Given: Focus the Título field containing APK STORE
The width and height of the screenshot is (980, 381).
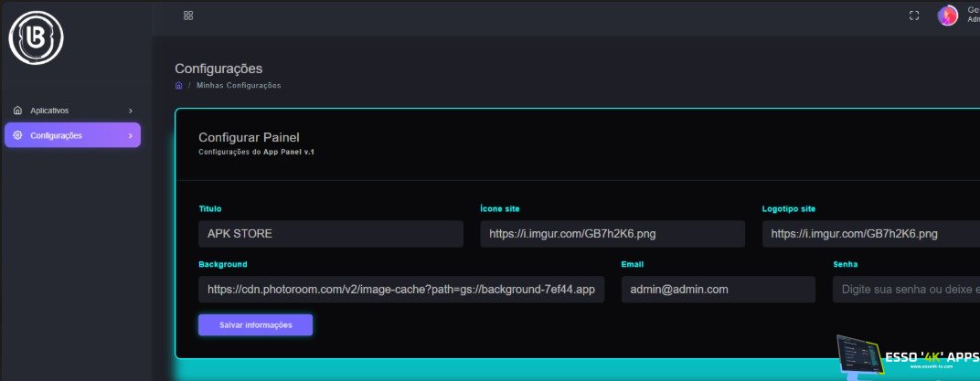Looking at the screenshot, I should (x=331, y=234).
